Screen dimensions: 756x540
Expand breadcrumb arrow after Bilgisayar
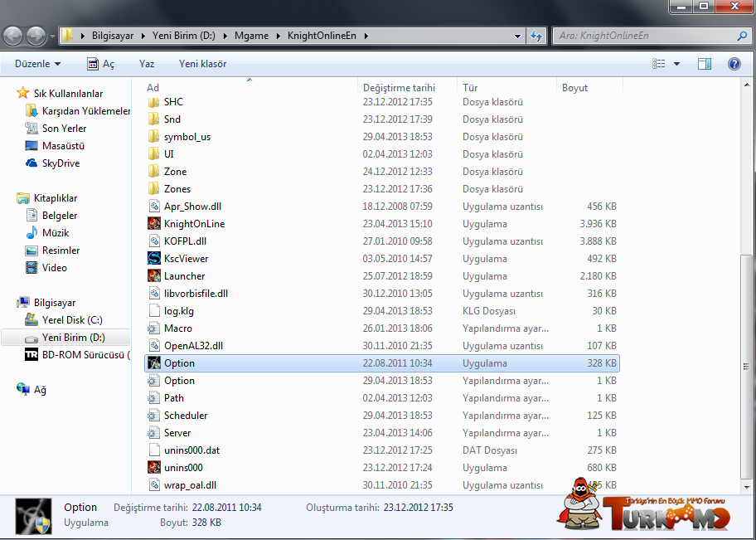(x=143, y=36)
